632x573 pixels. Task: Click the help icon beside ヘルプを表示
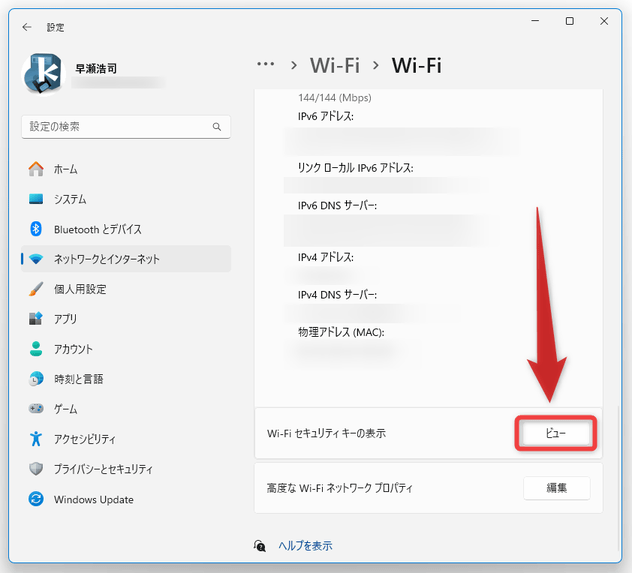tap(260, 546)
